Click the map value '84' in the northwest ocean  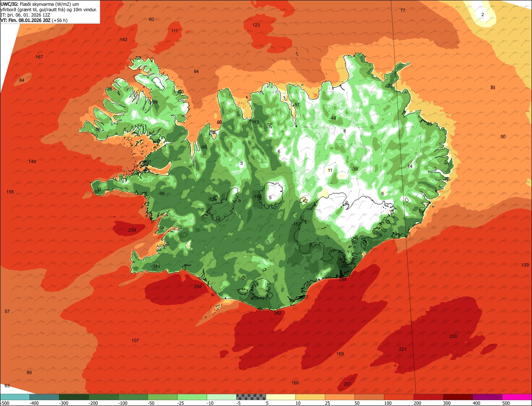tap(22, 81)
